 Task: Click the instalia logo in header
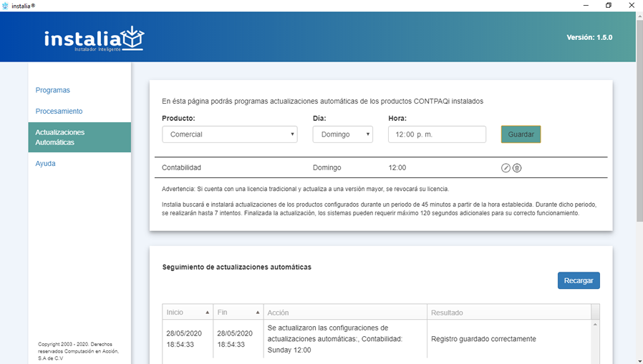[95, 39]
